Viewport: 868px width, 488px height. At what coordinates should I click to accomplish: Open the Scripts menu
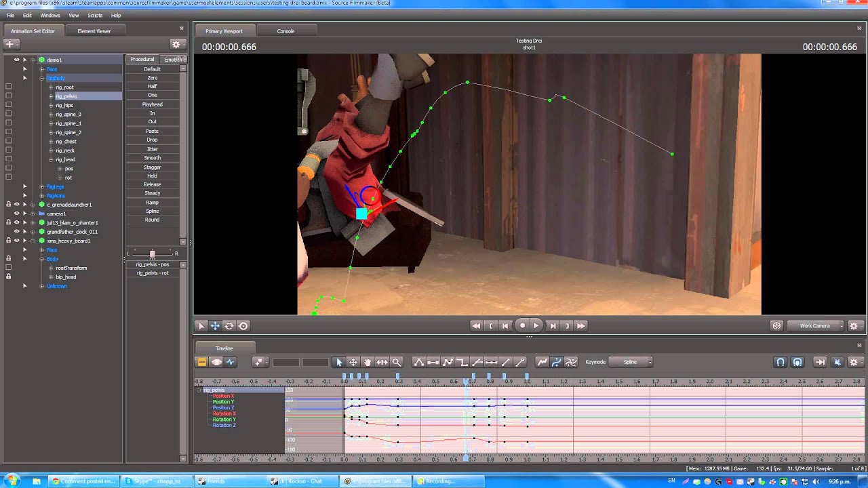(95, 15)
